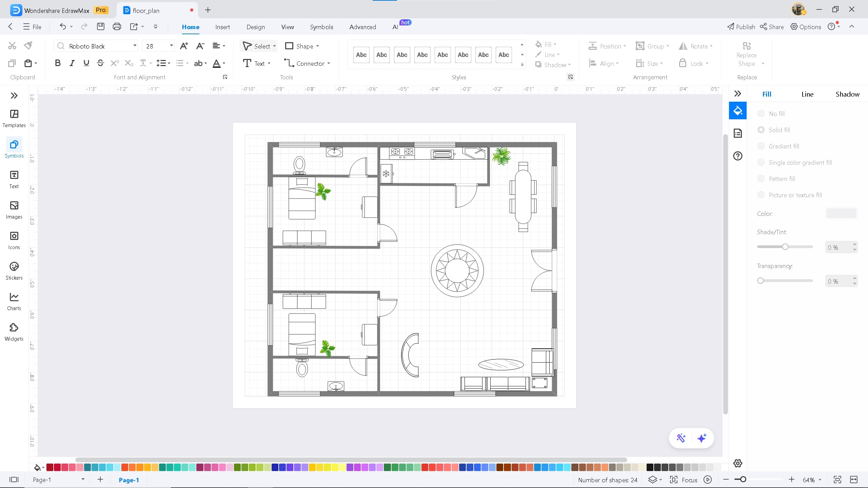Open Icons panel in left sidebar
This screenshot has width=868, height=488.
pyautogui.click(x=14, y=241)
